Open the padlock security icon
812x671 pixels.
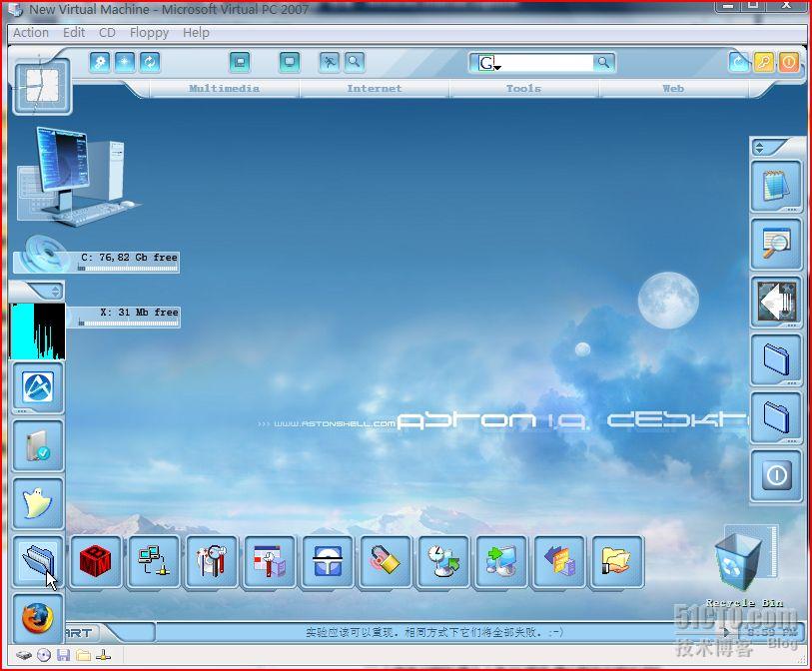tap(386, 562)
